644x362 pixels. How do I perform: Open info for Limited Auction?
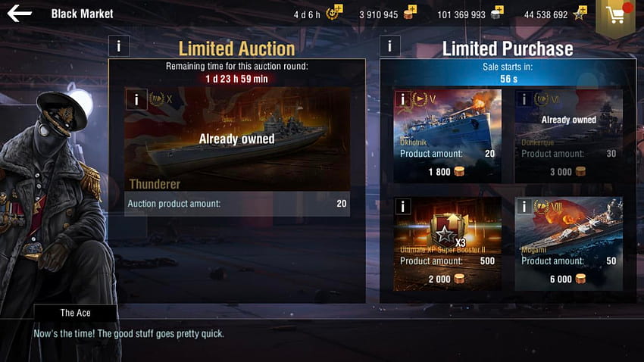(119, 45)
